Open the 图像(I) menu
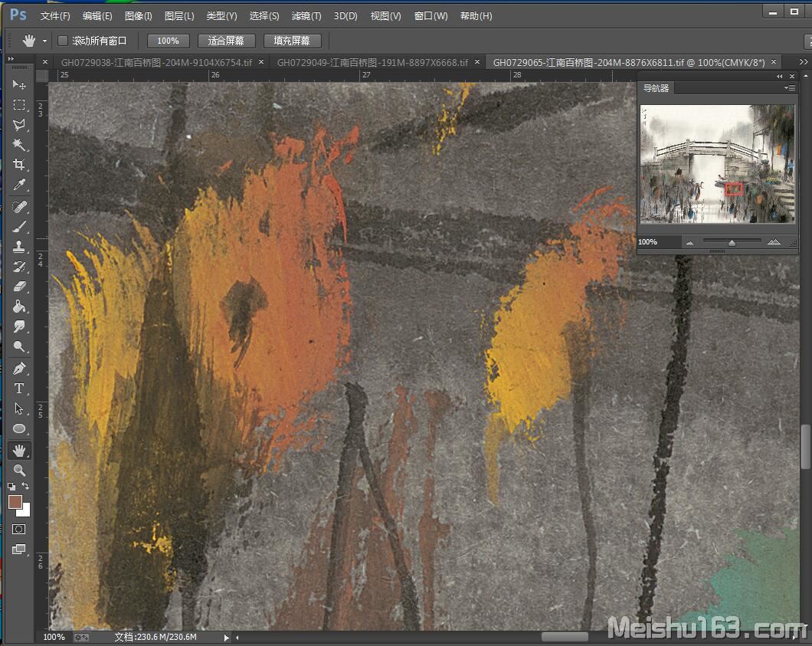 tap(138, 16)
